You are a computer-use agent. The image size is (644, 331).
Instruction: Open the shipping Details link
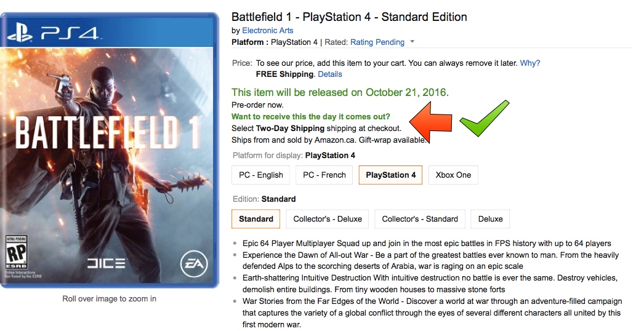[329, 74]
